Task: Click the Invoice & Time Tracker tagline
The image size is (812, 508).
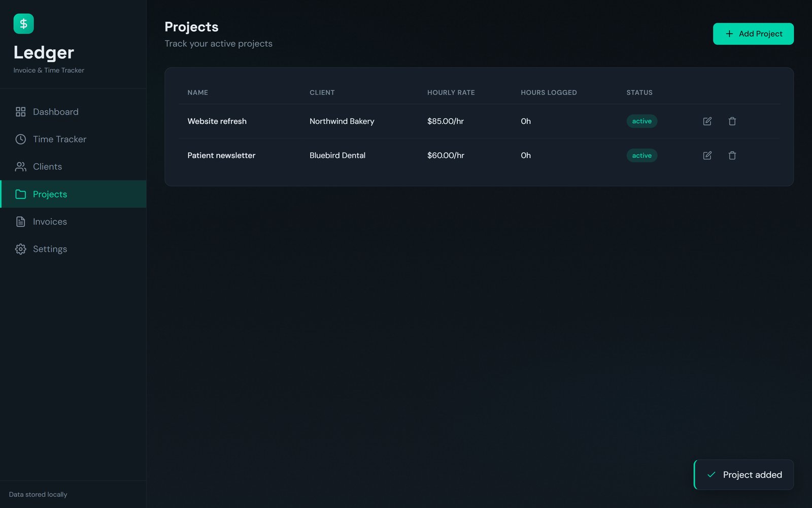Action: 49,70
